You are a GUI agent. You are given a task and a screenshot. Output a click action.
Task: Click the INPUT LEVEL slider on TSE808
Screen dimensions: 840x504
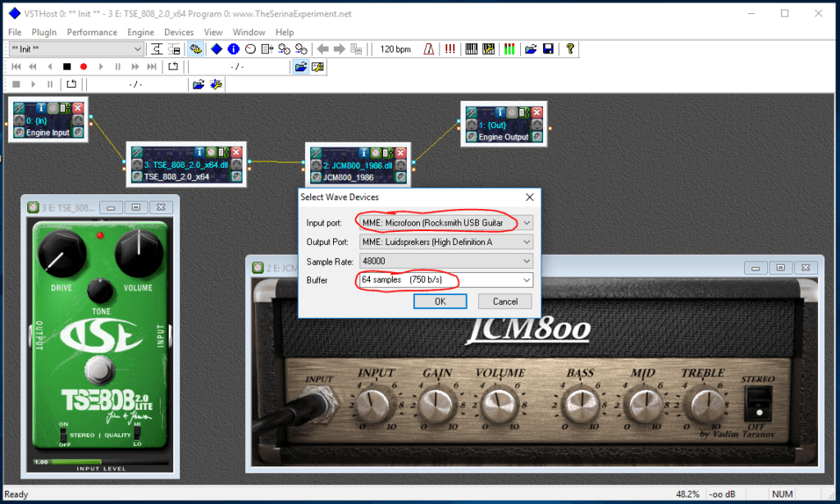pyautogui.click(x=101, y=461)
